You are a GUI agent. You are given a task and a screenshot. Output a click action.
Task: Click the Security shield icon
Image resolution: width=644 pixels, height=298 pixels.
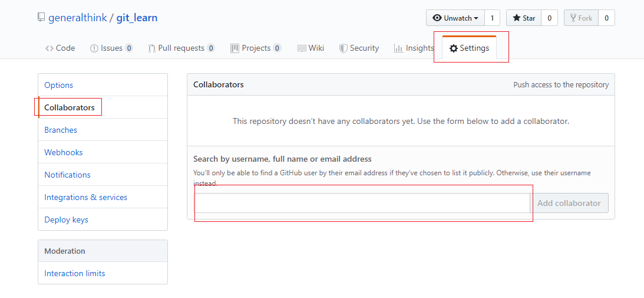[x=343, y=48]
